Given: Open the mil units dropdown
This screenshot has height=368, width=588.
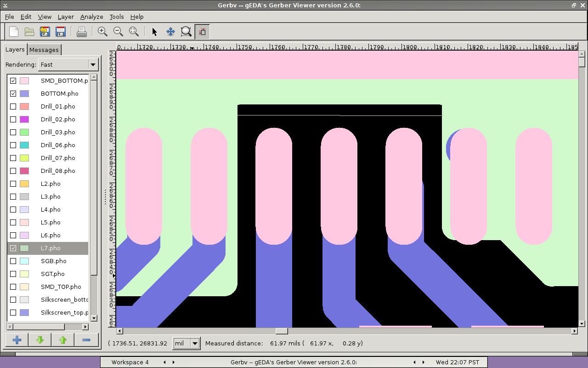Looking at the screenshot, I should (x=187, y=343).
